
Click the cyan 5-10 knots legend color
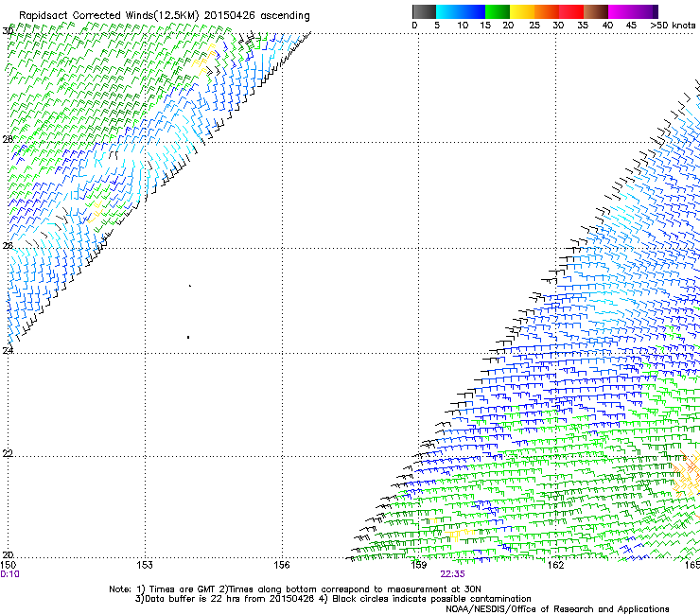coord(448,11)
